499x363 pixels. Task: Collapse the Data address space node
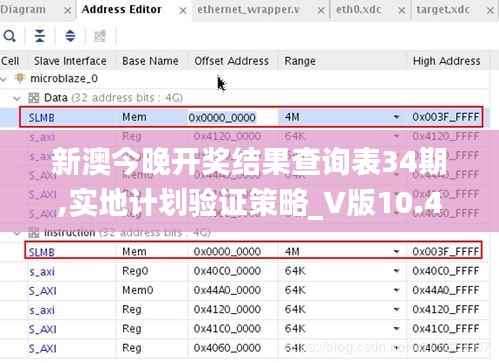point(17,98)
